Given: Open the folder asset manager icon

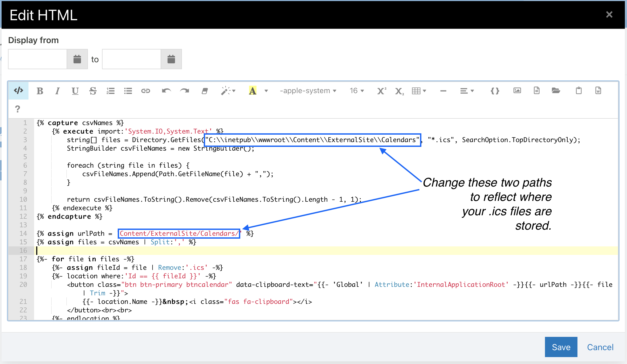Looking at the screenshot, I should point(556,91).
